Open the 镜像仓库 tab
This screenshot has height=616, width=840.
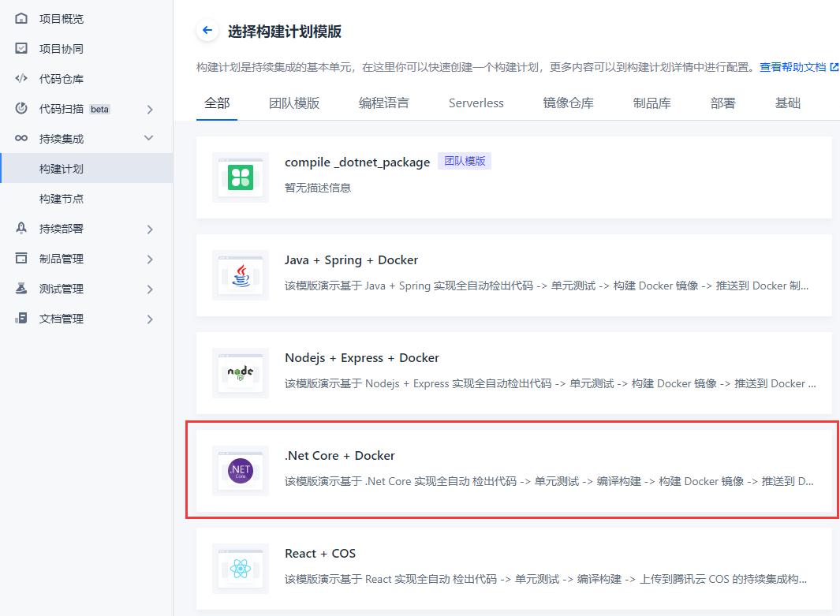pos(568,103)
